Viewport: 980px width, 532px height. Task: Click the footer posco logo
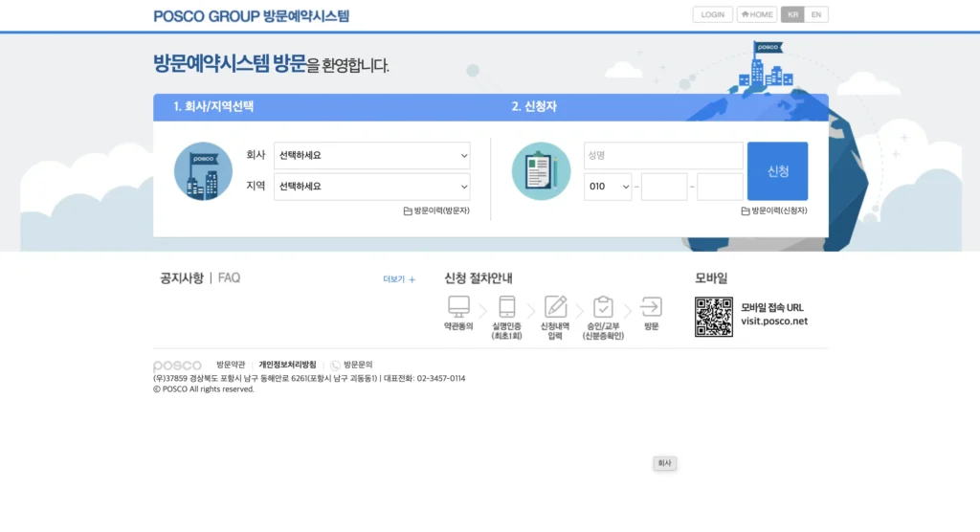(x=177, y=366)
